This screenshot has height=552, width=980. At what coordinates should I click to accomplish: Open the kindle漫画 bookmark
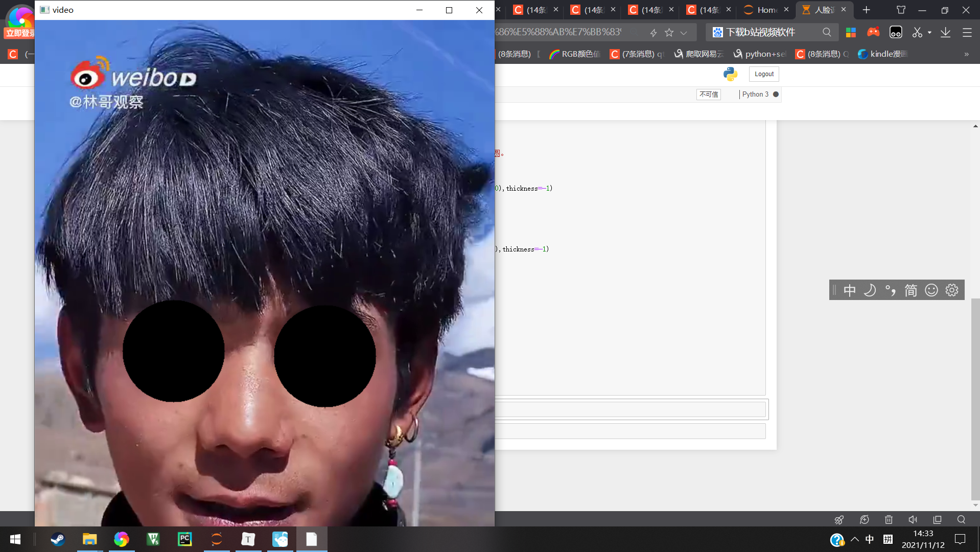[x=882, y=54]
